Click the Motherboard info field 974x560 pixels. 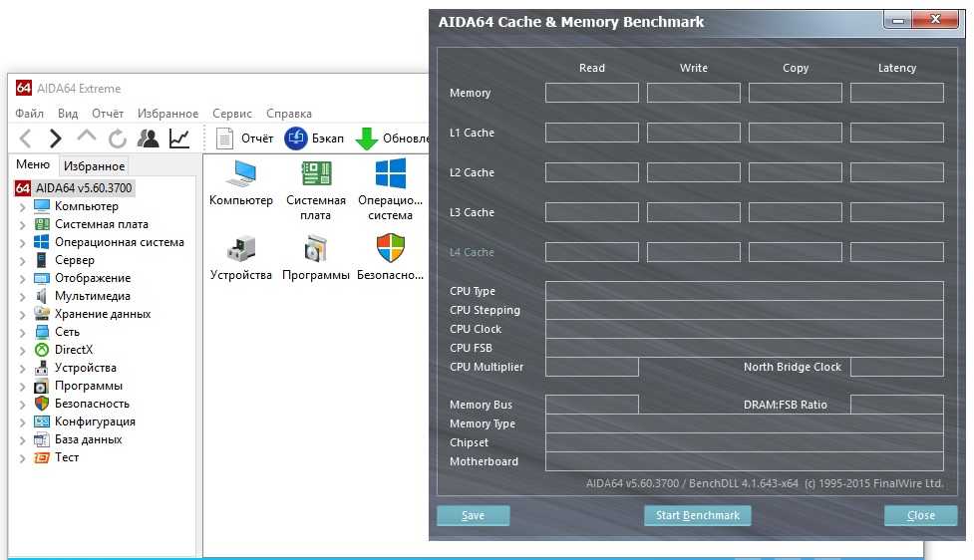[x=744, y=461]
